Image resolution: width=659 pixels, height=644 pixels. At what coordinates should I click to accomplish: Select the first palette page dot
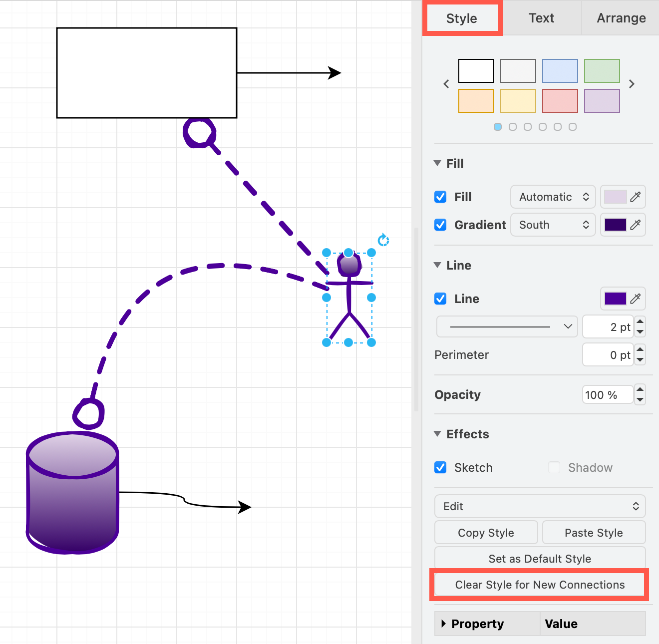pyautogui.click(x=498, y=127)
